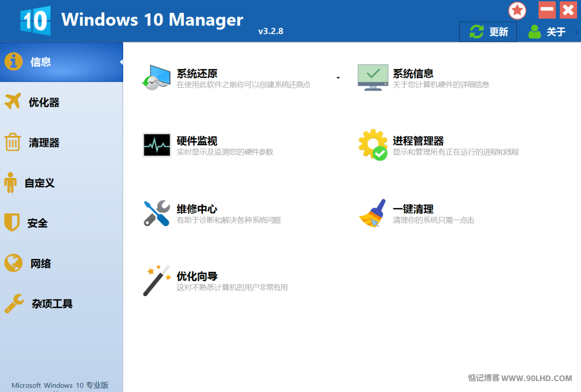Click description 这对不熟悉计算机的用户非常有用

click(x=232, y=288)
